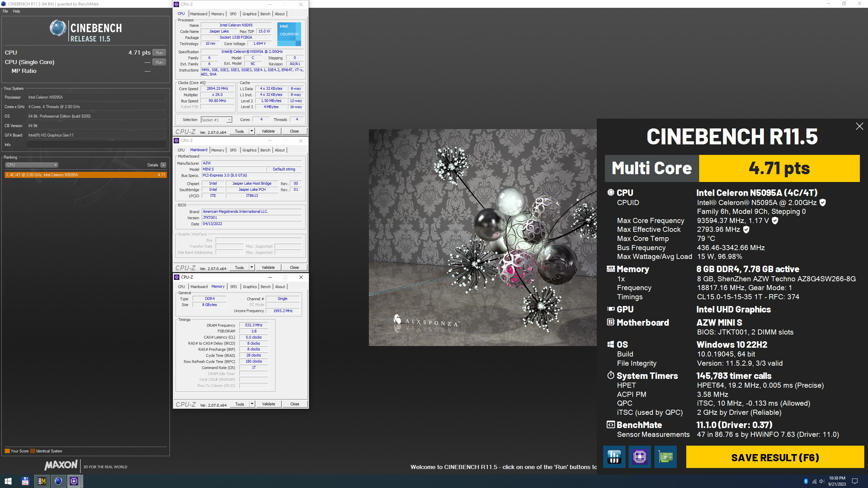The width and height of the screenshot is (868, 488).
Task: Open network tray icon
Action: 814,481
